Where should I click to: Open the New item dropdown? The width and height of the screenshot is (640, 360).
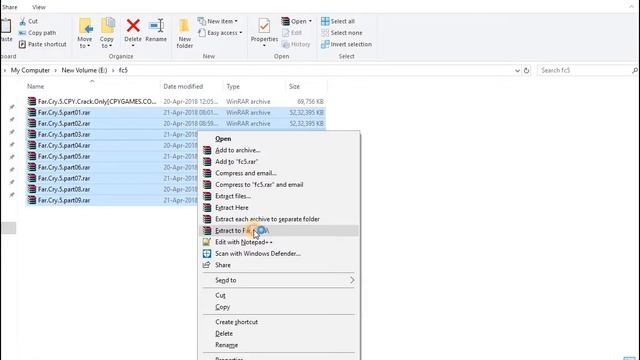tap(218, 21)
